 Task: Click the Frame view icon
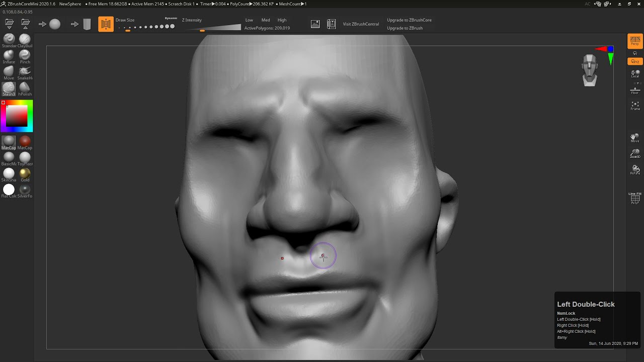click(635, 106)
